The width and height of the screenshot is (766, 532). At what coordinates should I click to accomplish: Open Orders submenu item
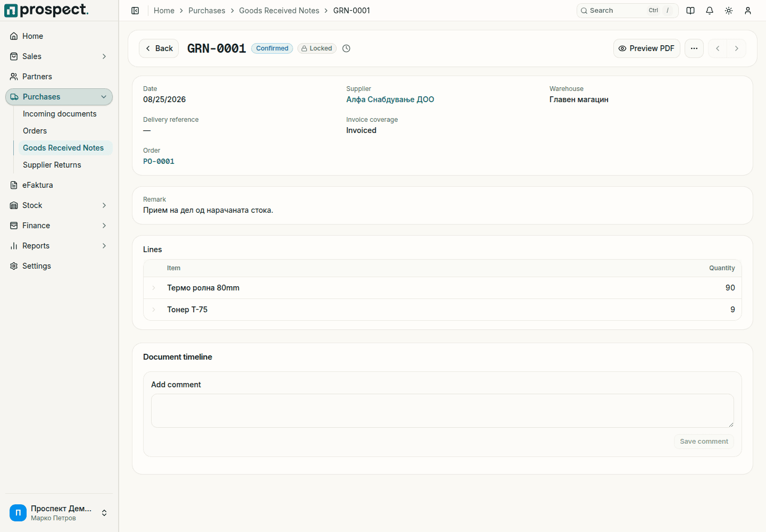pos(65,131)
